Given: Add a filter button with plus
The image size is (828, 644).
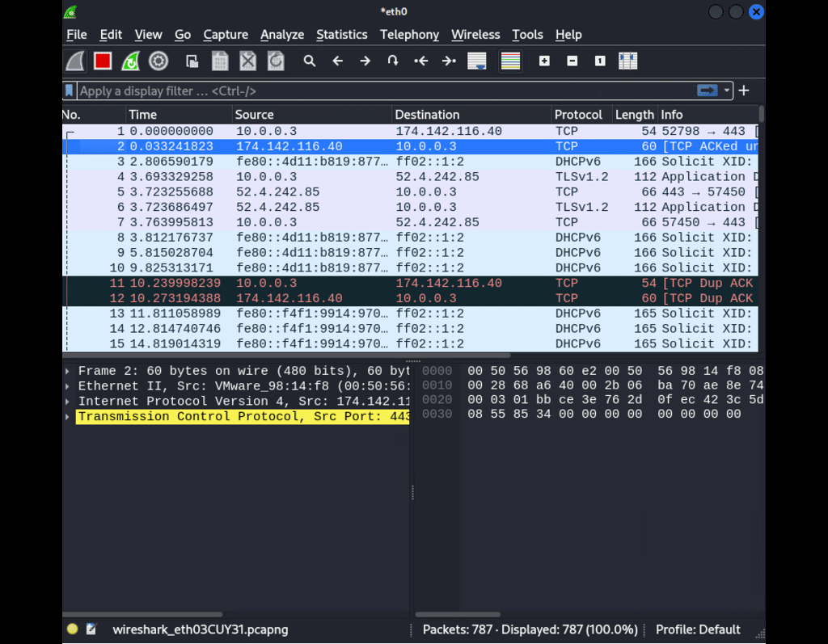Looking at the screenshot, I should click(744, 90).
